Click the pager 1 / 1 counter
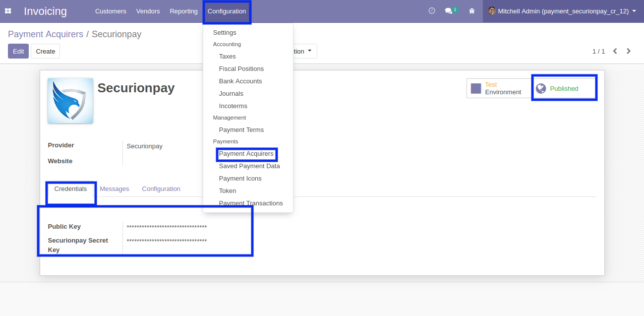Screen dimensions: 644x316 [x=598, y=51]
